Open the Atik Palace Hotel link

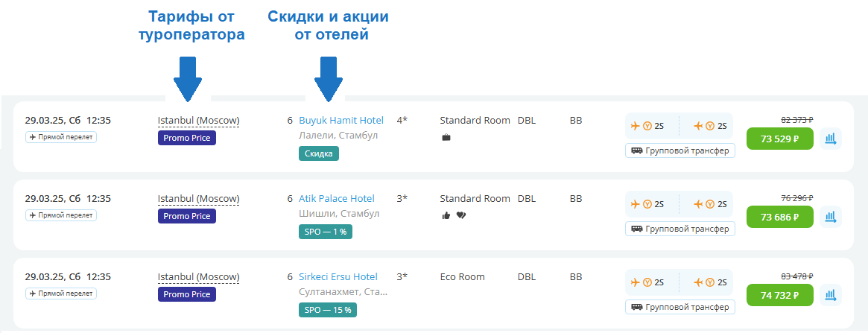tap(336, 199)
